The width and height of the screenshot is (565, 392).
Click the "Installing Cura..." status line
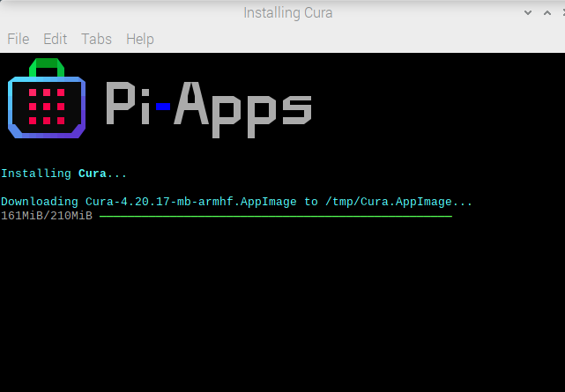[x=63, y=174]
